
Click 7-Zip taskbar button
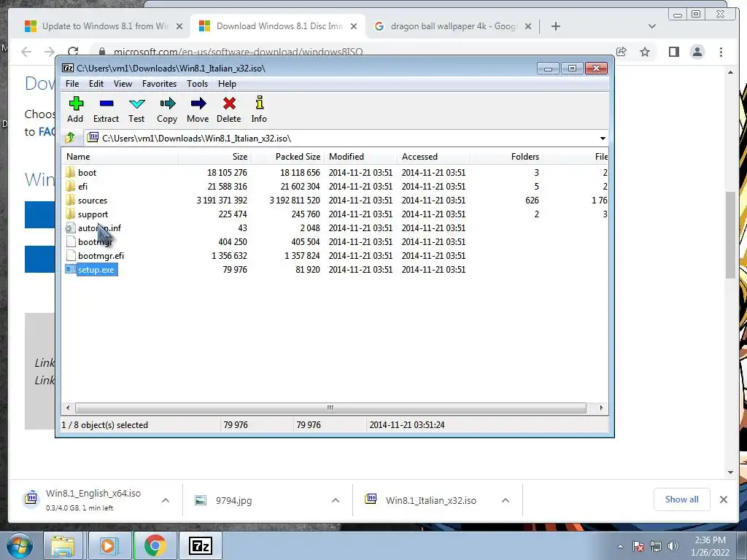200,545
